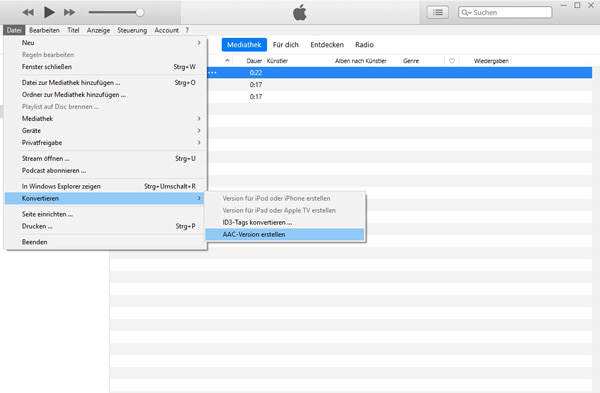600x393 pixels.
Task: Sort by the Genre column
Action: click(411, 61)
